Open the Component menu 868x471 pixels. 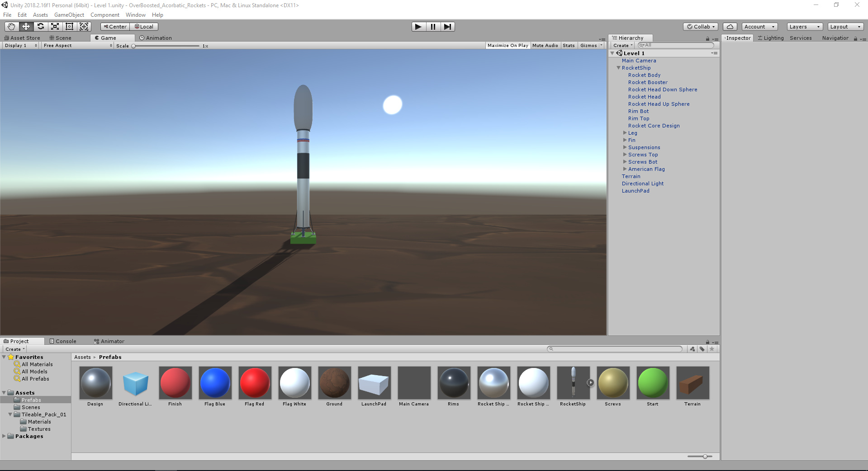point(105,15)
